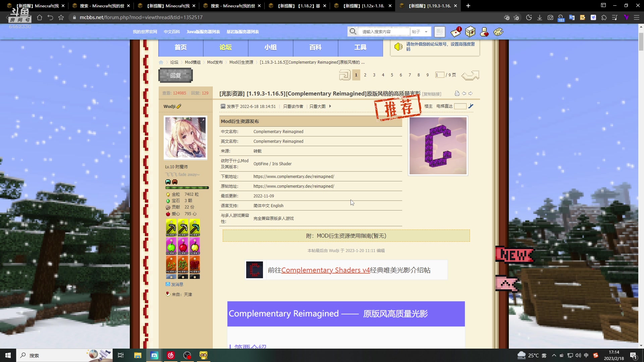
Task: Switch to the [1.18.2] browser tab
Action: tap(297, 6)
